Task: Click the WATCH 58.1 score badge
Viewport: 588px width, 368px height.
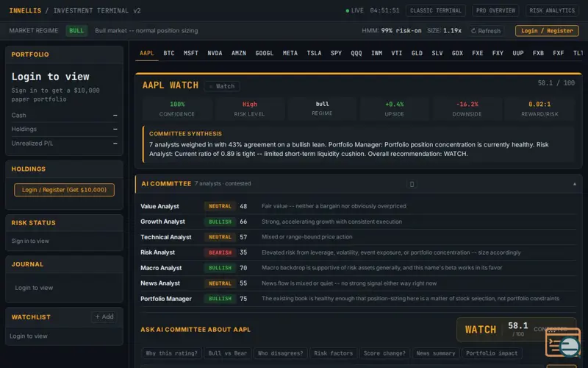Action: 516,330
